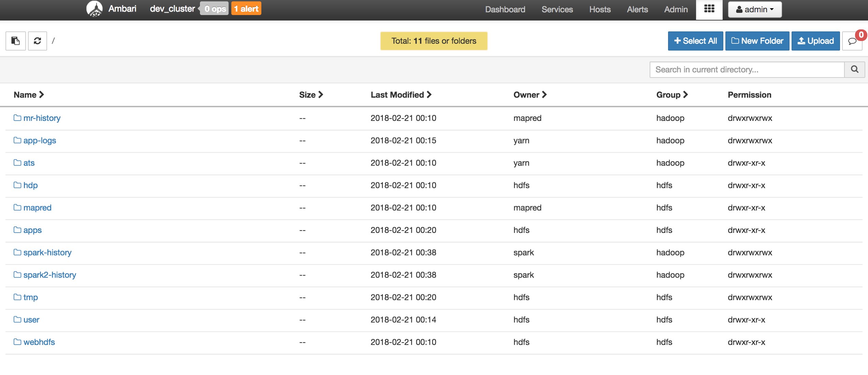Create a New Folder

(757, 41)
